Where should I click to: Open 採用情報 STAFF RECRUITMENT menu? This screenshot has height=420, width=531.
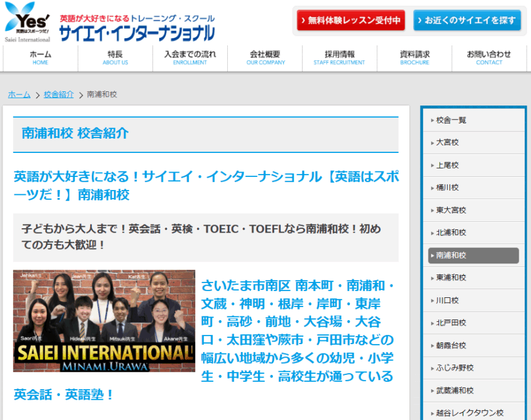pyautogui.click(x=339, y=58)
